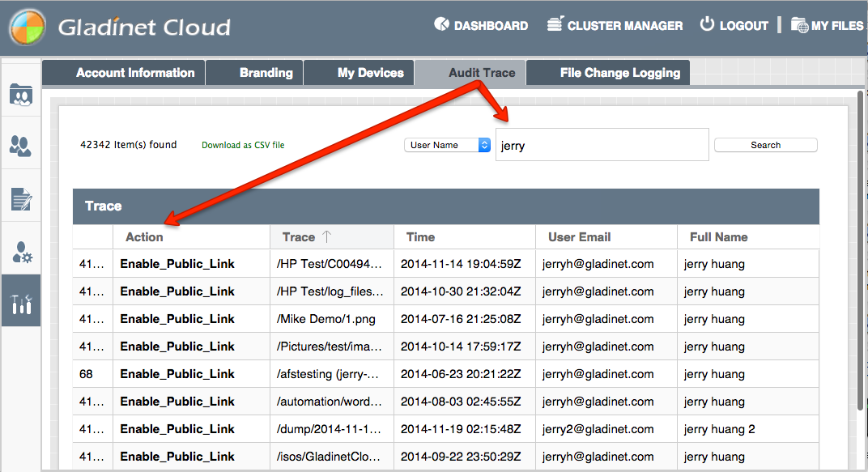Click the 2014-07-16 21:25:08Z time cell
The image size is (868, 472).
tap(465, 319)
